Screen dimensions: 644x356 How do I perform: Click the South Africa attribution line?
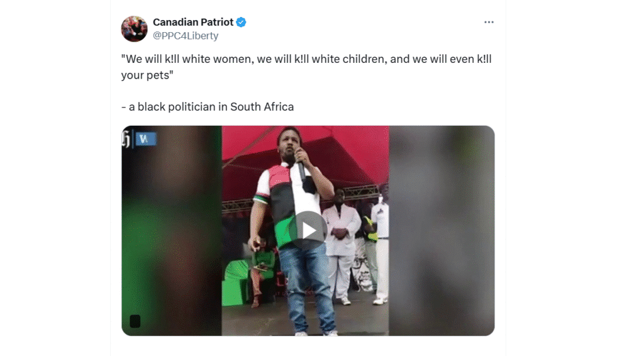pos(208,107)
